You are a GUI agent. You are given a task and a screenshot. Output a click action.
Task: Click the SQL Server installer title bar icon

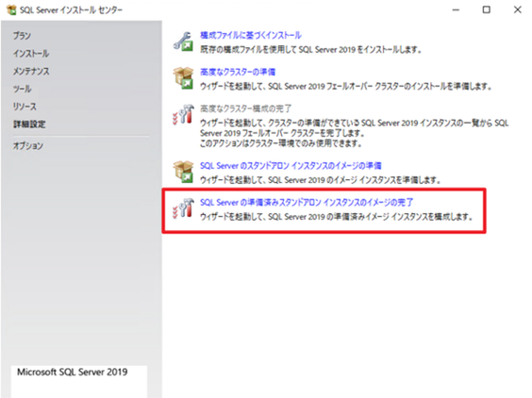11,9
